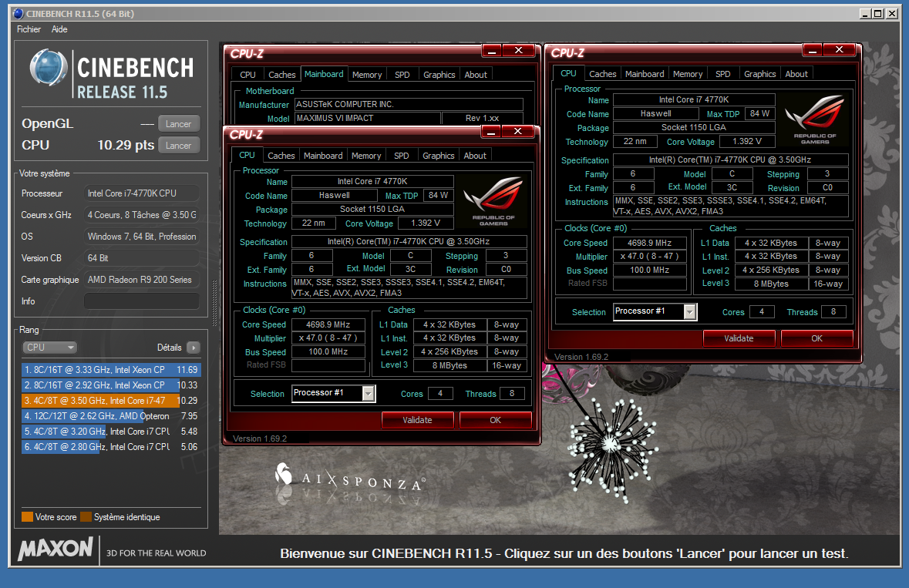Open CPU tab in Mainboard CPU-Z window
Image resolution: width=909 pixels, height=588 pixels.
pyautogui.click(x=247, y=75)
